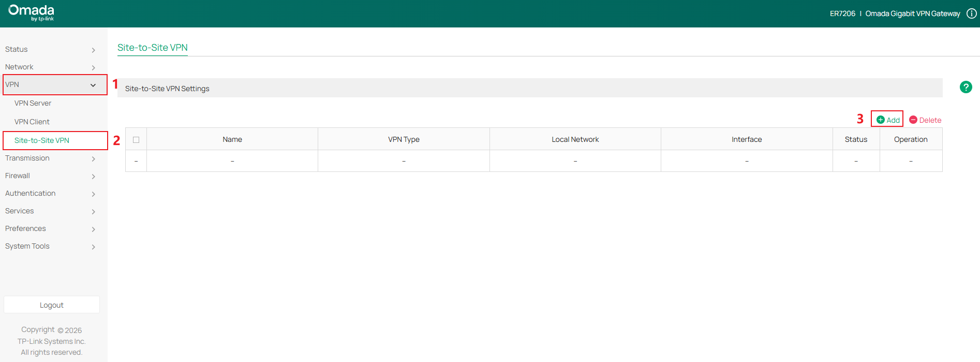Click Omada Gigabit VPN Gateway header text
Viewport: 980px width, 362px height.
[x=913, y=13]
